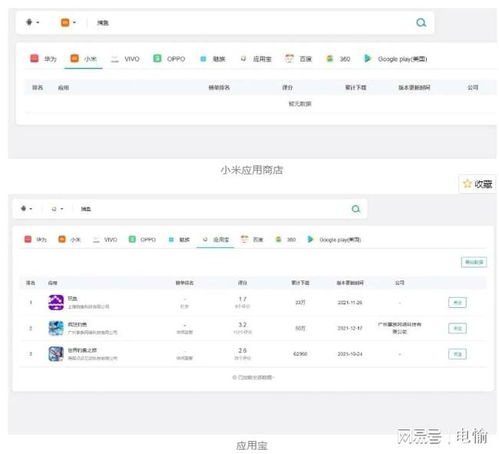This screenshot has width=499, height=454.
Task: Click the 累计下载 column header in lower table
Action: (300, 283)
